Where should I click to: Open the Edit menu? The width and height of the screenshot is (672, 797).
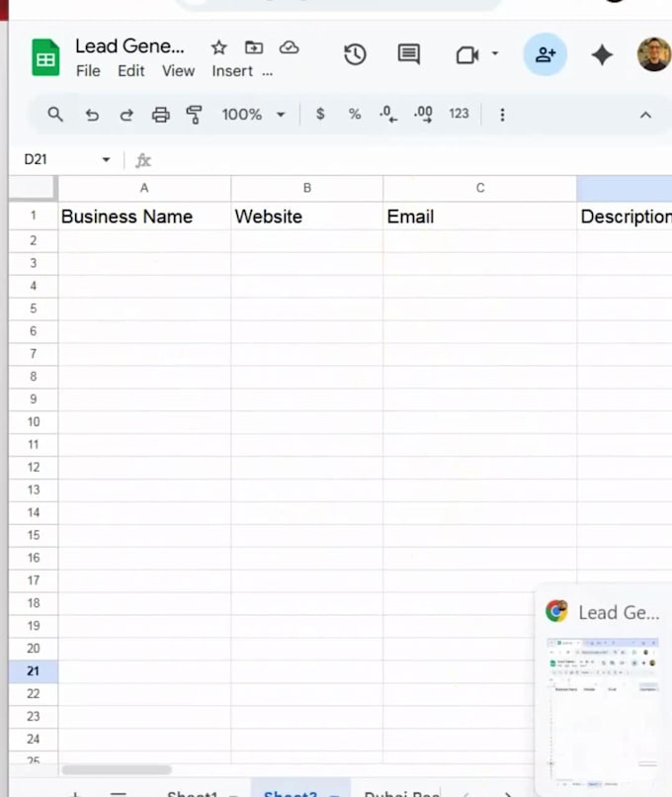coord(131,71)
